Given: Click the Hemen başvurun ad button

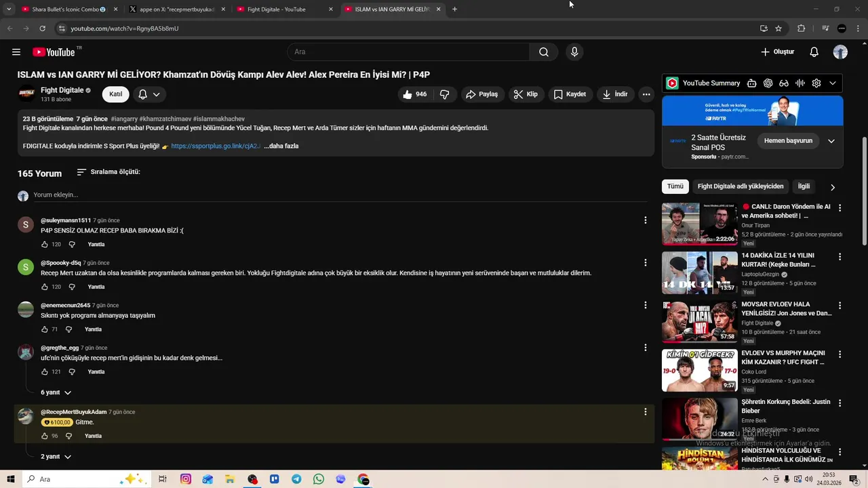Looking at the screenshot, I should (788, 141).
